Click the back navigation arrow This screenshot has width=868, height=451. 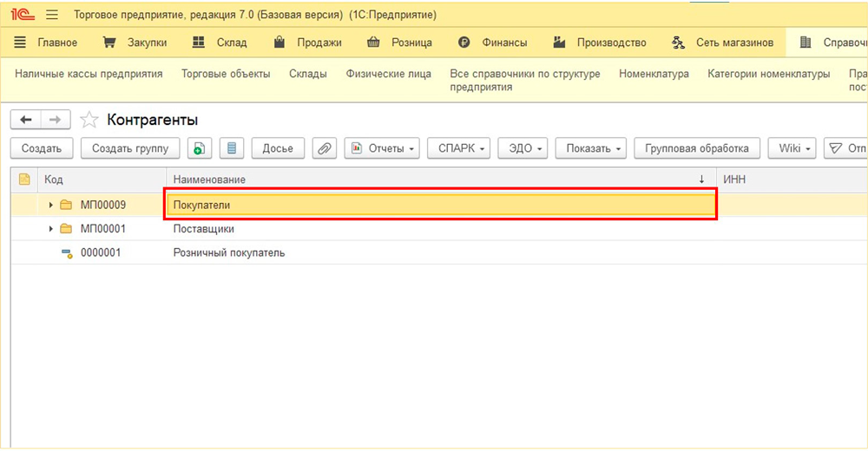point(26,120)
